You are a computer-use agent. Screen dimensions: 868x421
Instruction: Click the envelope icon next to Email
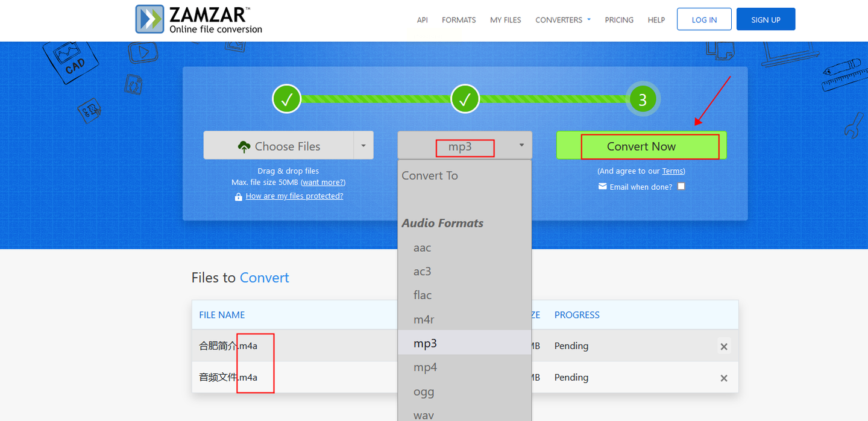(x=602, y=187)
